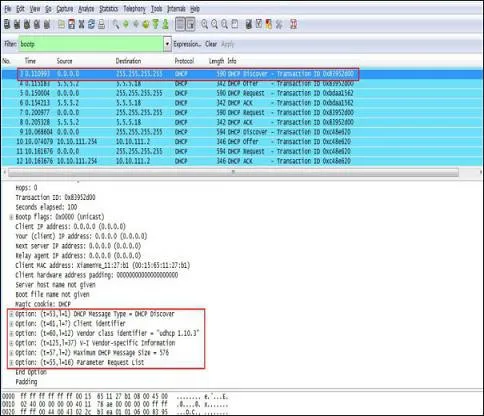Select the 'Seconds elapsed: 100' line
The height and width of the screenshot is (416, 484).
46,207
